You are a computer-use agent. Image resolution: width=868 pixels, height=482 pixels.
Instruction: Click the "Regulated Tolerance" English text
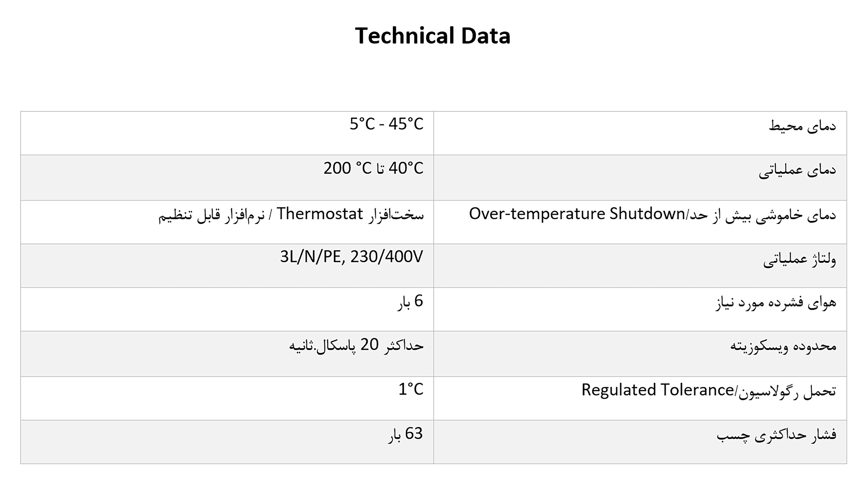coord(657,390)
